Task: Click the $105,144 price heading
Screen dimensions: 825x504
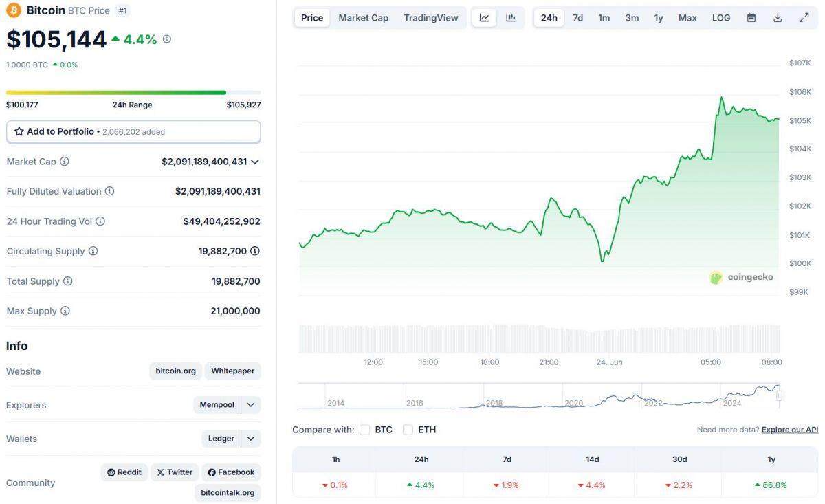Action: click(56, 39)
